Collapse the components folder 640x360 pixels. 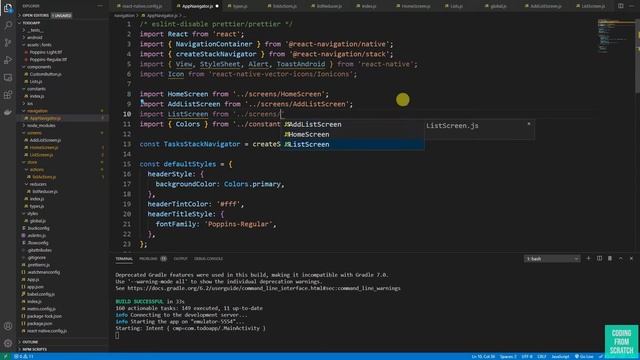[x=38, y=67]
